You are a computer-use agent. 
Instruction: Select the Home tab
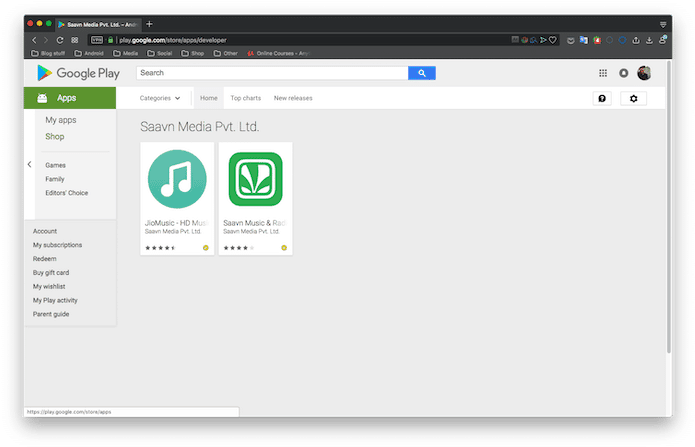point(209,98)
